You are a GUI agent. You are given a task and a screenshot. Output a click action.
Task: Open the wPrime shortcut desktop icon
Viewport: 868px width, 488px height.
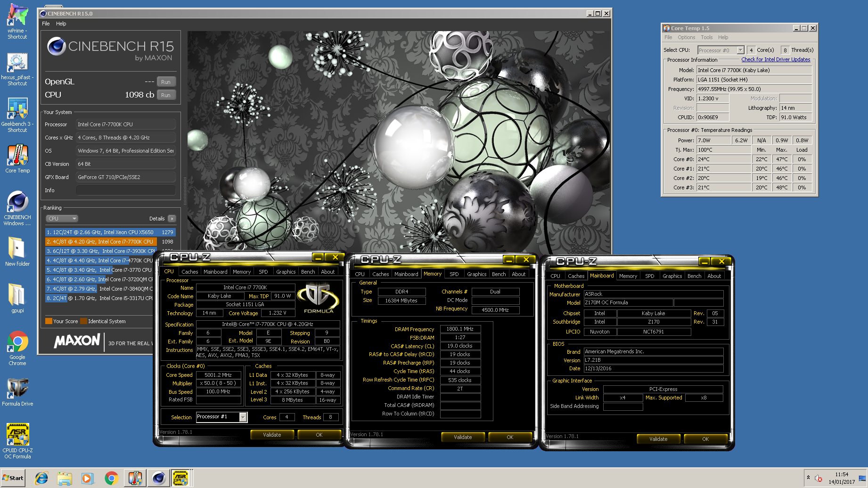click(x=17, y=21)
